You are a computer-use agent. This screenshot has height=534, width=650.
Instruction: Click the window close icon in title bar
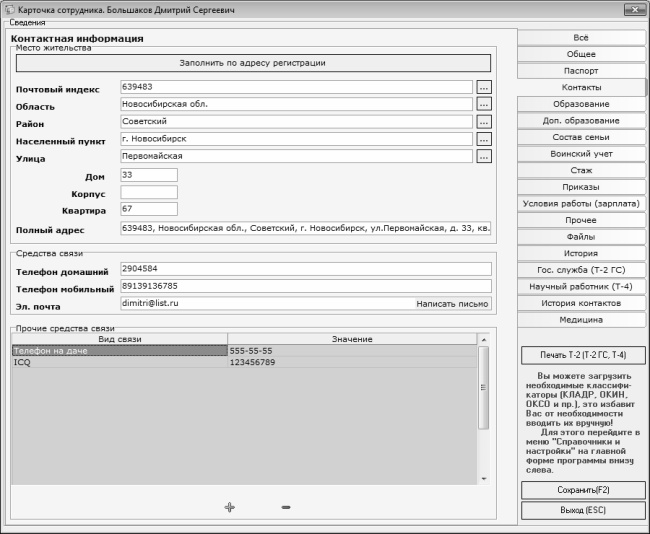[637, 9]
